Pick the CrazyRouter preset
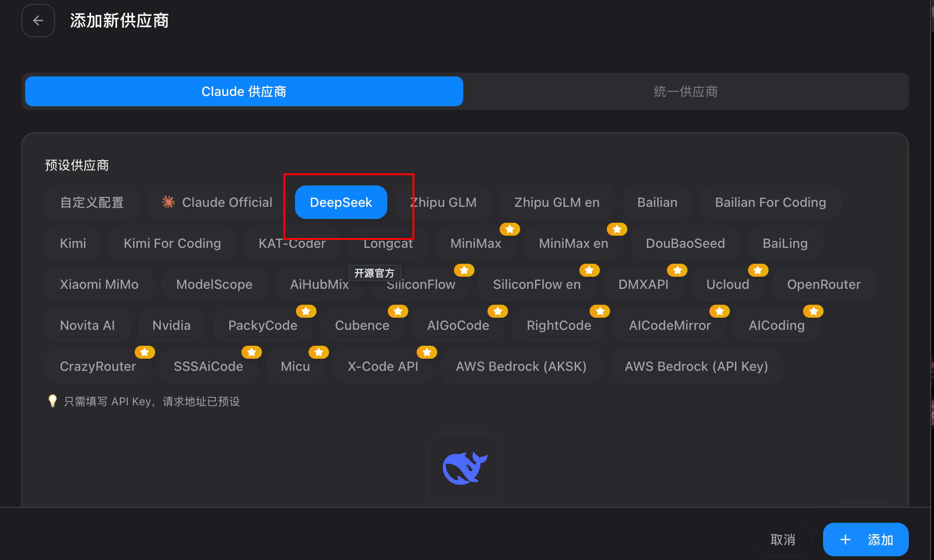The width and height of the screenshot is (934, 560). tap(98, 366)
